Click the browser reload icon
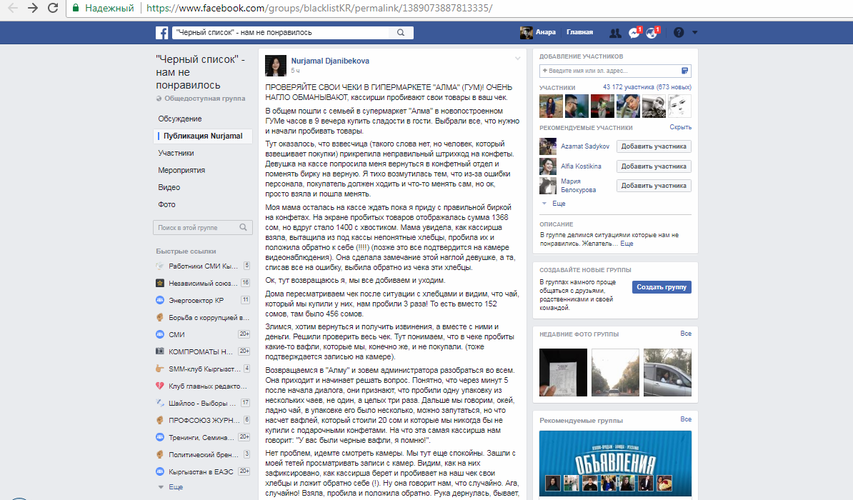This screenshot has width=853, height=500. coord(54,8)
